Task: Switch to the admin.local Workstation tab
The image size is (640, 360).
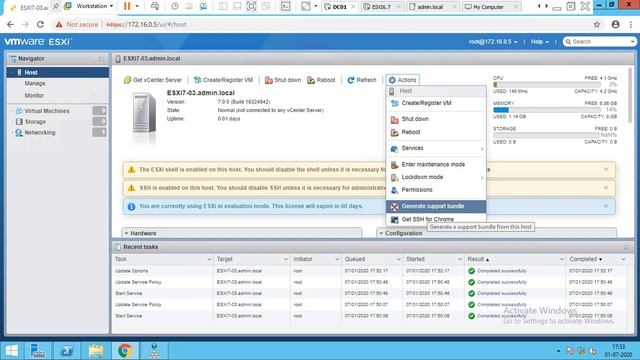Action: [x=430, y=7]
